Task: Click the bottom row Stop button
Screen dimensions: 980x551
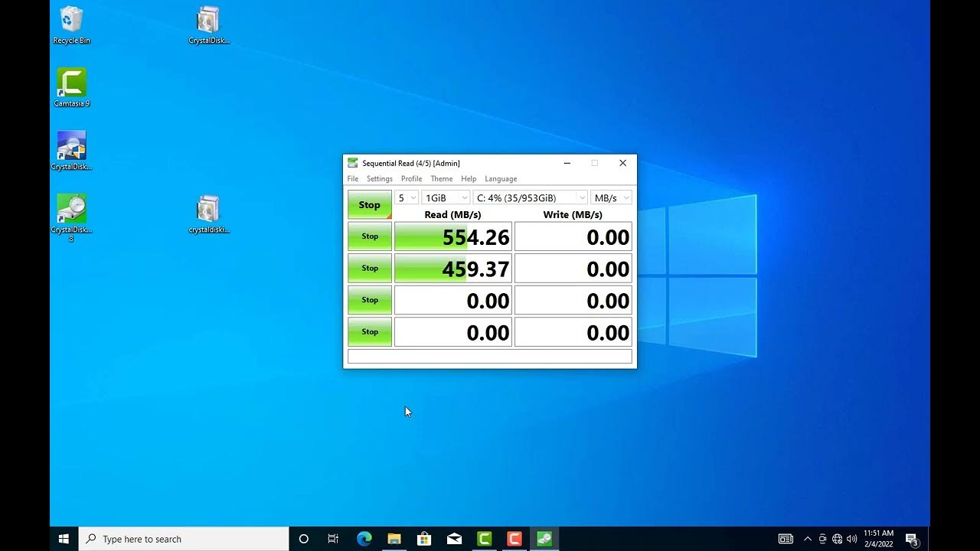Action: pyautogui.click(x=370, y=331)
